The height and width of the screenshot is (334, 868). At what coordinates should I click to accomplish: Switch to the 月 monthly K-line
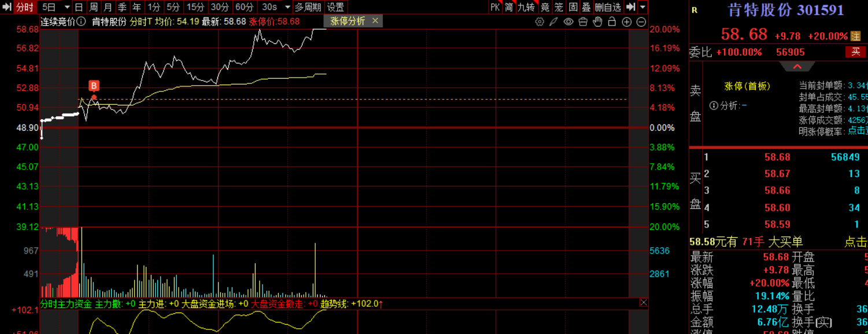[108, 8]
